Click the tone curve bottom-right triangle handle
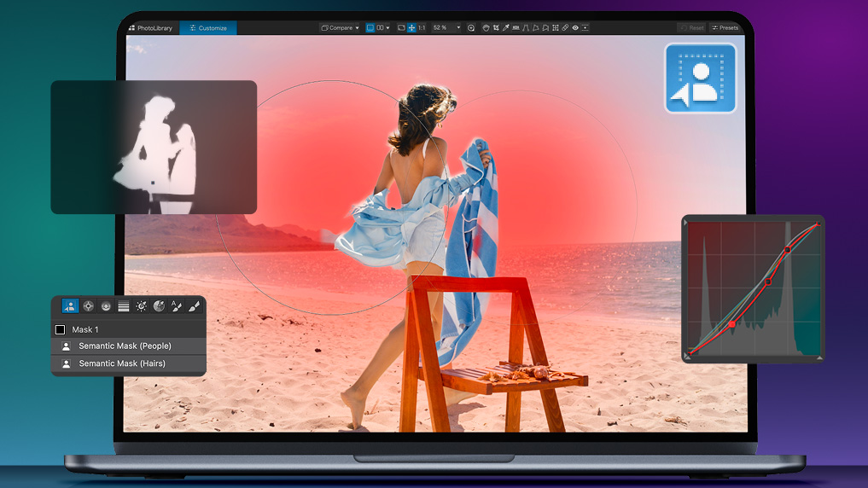Viewport: 868px width, 488px height. [x=819, y=358]
